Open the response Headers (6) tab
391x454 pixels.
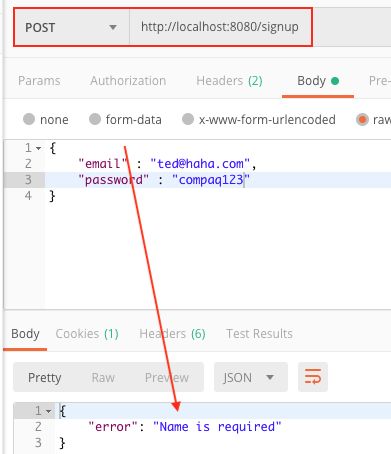click(x=172, y=334)
